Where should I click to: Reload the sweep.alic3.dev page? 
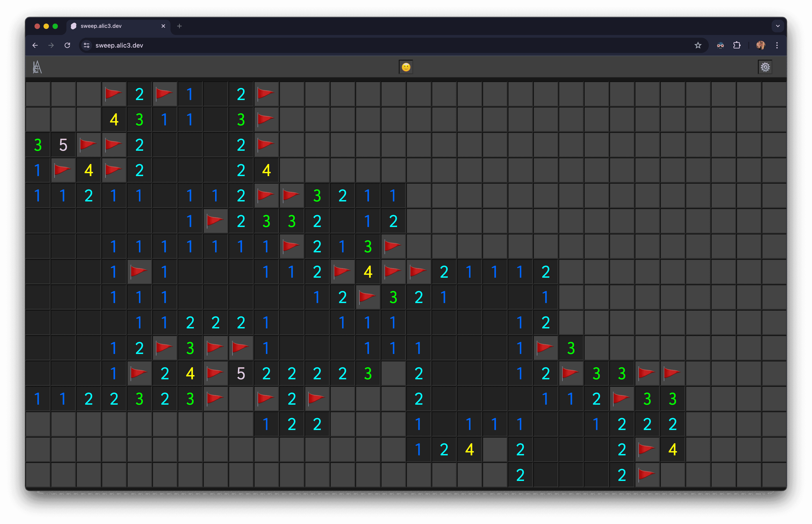pyautogui.click(x=67, y=45)
